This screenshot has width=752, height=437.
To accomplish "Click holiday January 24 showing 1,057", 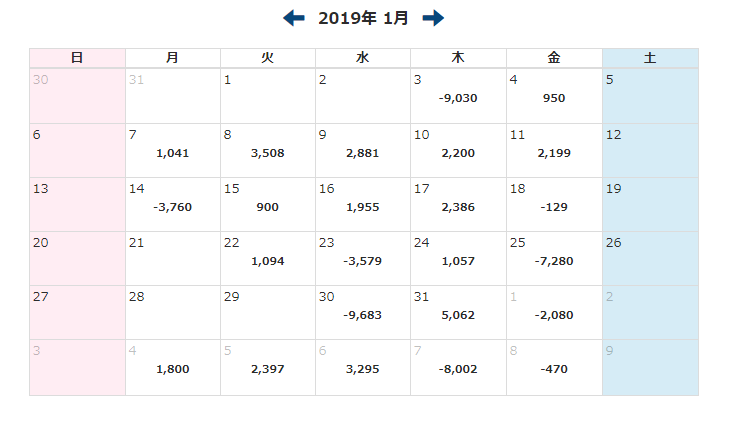I will [x=458, y=259].
